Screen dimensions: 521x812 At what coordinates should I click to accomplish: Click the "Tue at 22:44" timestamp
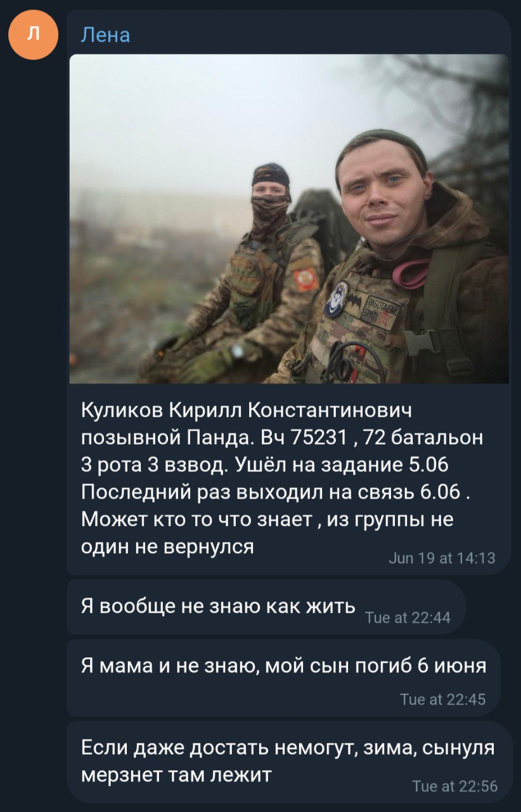(x=408, y=617)
